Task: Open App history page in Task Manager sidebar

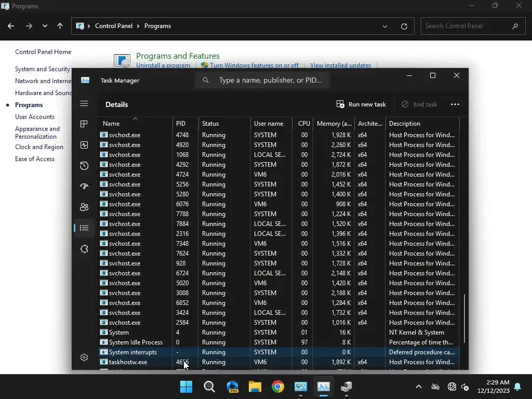Action: pos(84,166)
